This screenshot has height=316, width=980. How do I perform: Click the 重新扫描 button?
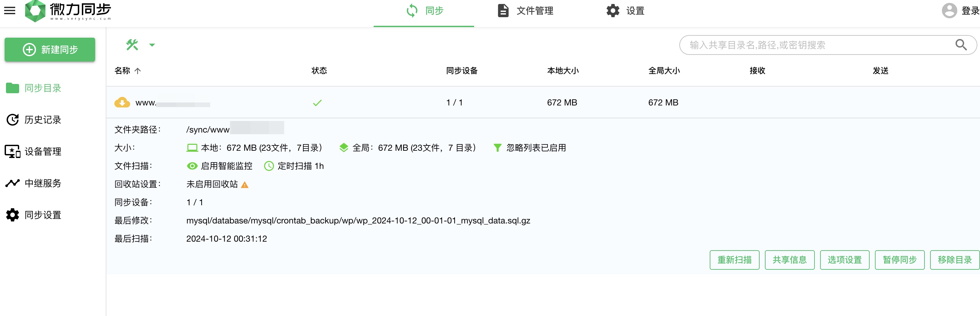point(734,260)
